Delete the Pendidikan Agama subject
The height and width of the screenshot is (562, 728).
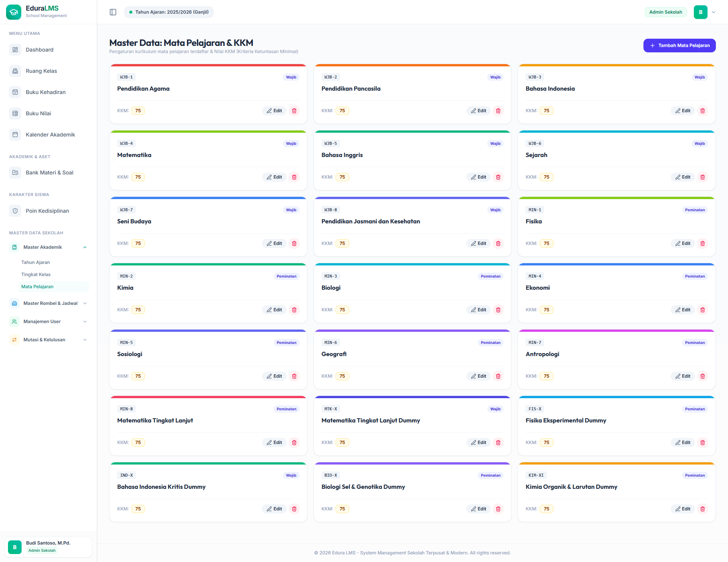point(294,111)
